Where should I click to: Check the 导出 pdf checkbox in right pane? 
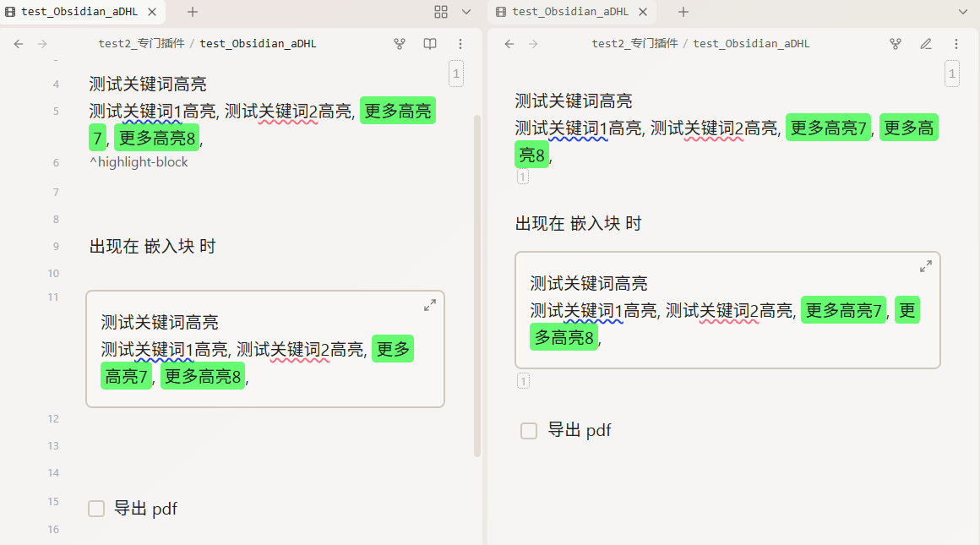tap(529, 431)
